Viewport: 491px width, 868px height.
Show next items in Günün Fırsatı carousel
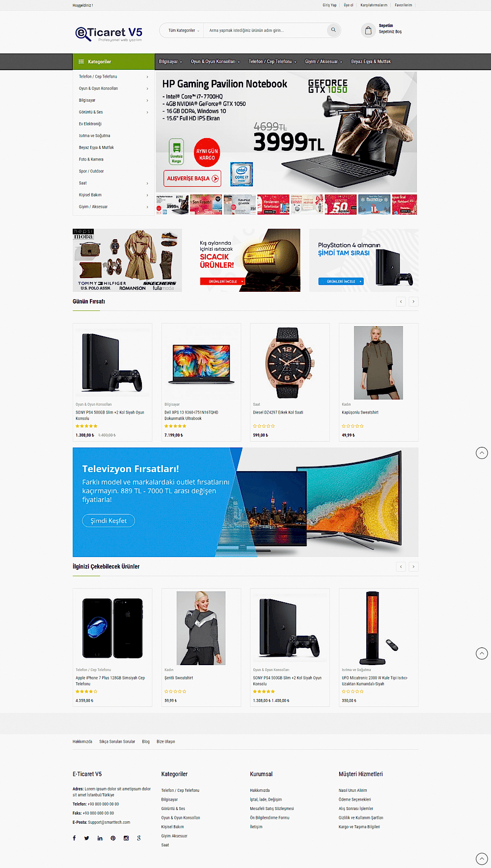click(413, 302)
